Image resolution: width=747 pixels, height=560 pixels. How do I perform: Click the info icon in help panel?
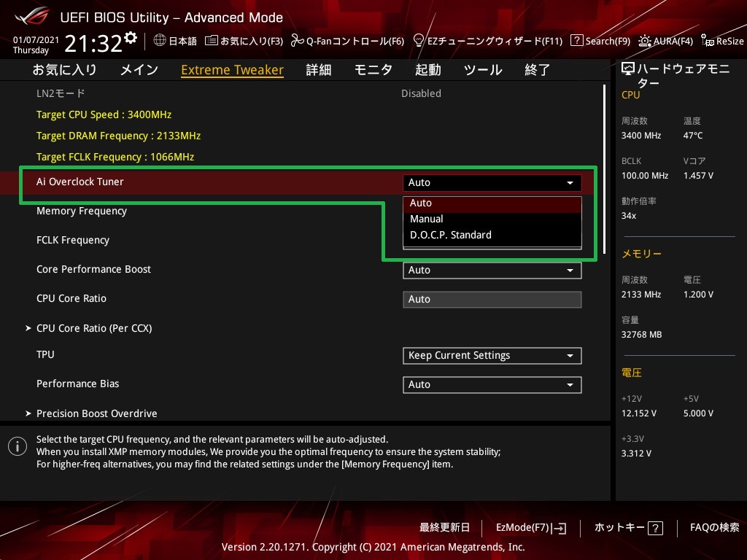pos(18,446)
